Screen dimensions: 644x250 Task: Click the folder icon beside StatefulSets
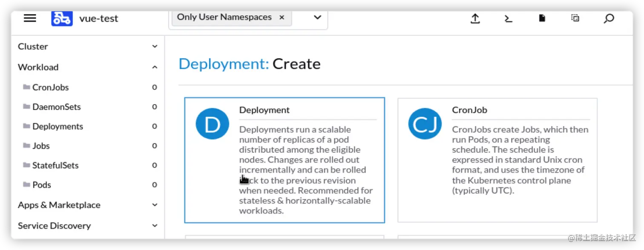26,165
